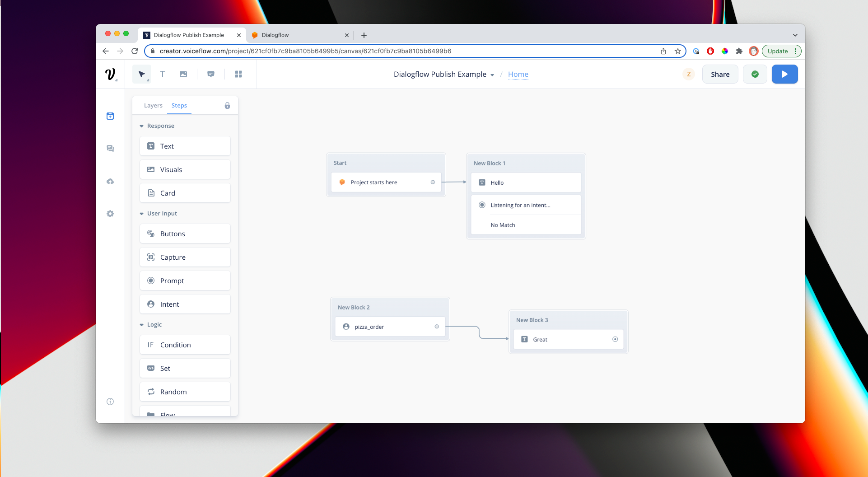Open a new browser tab

[x=364, y=35]
